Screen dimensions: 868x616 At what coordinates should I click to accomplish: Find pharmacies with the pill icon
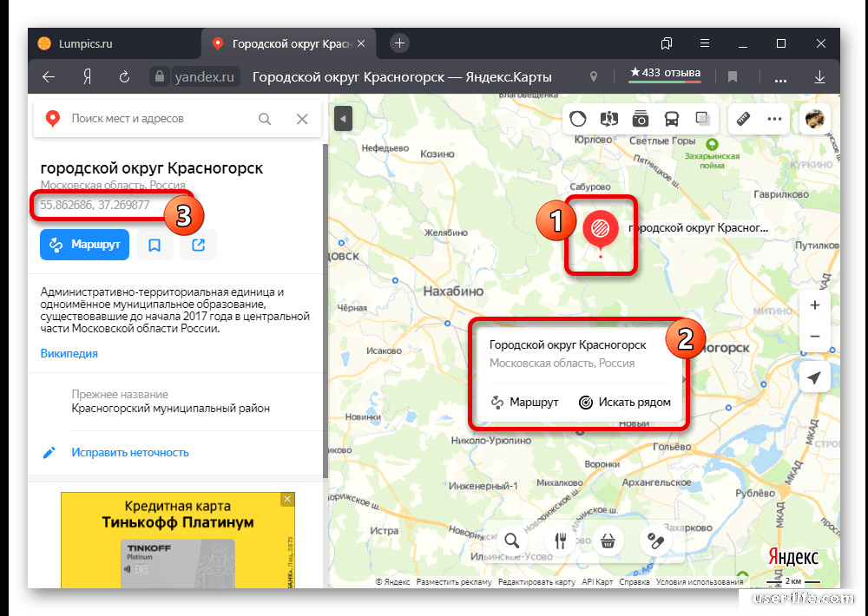coord(655,541)
